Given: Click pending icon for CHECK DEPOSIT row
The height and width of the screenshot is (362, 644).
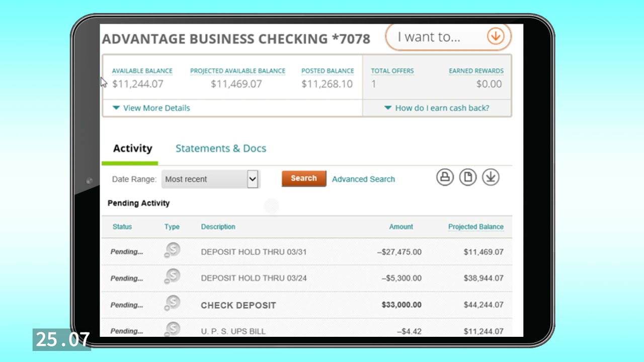Looking at the screenshot, I should point(173,304).
